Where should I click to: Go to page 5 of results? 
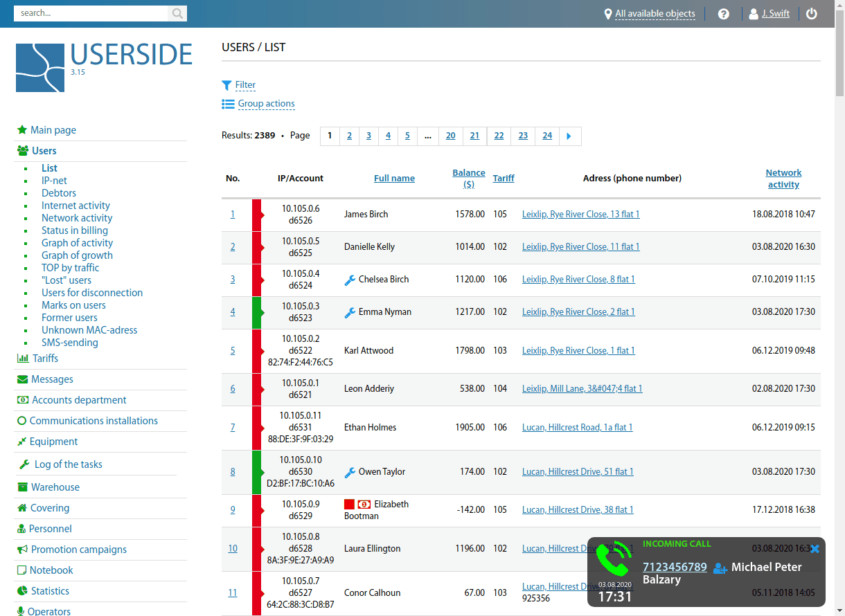coord(407,136)
